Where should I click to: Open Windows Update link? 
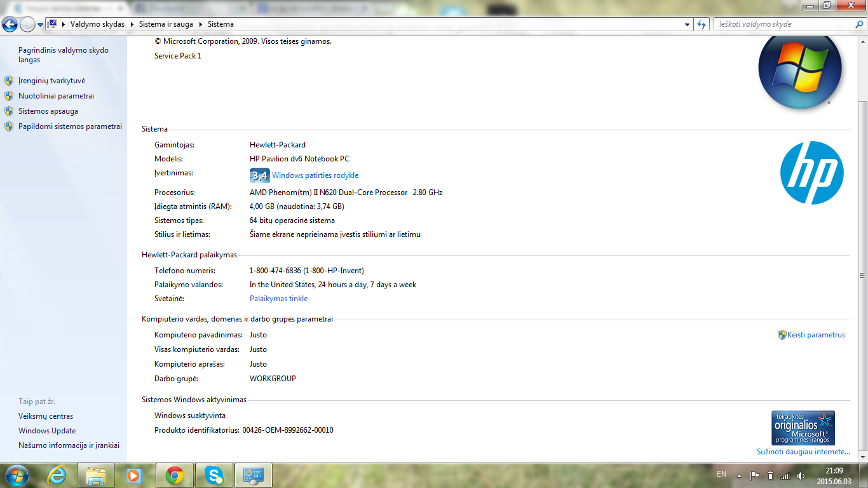coord(47,431)
